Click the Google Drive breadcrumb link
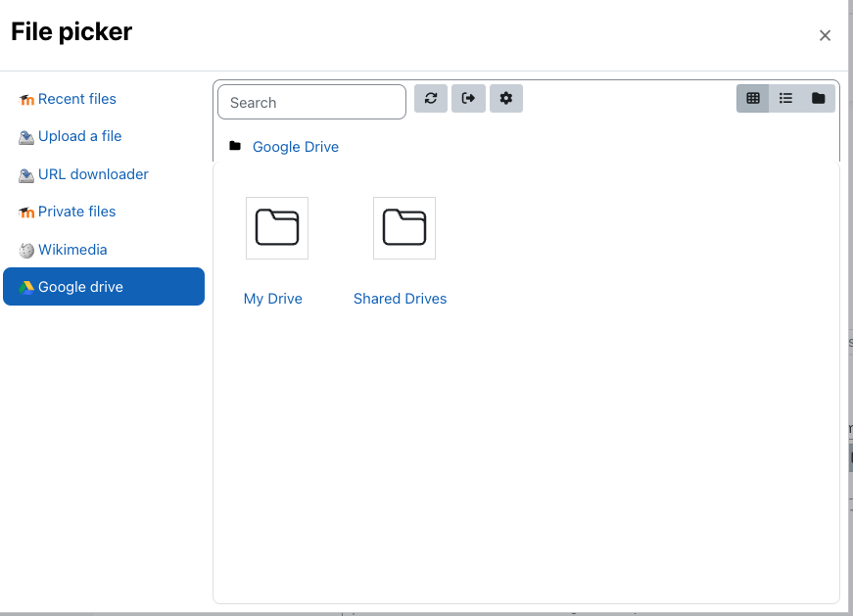Image resolution: width=853 pixels, height=616 pixels. 296,147
